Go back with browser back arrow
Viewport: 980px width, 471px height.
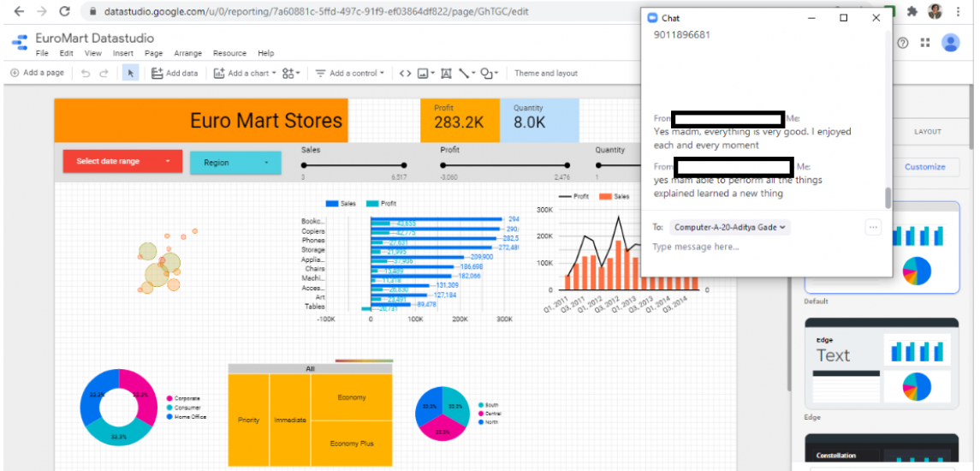[20, 11]
